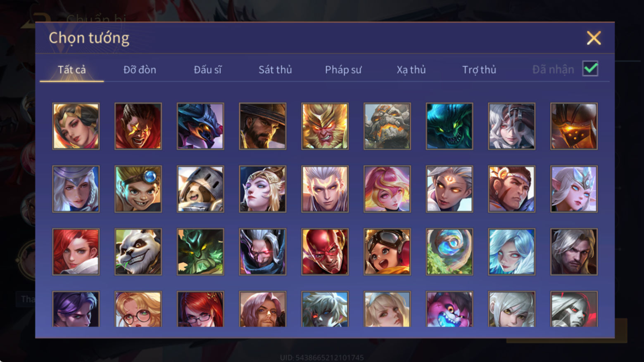644x362 pixels.
Task: Choose the cowboy hat bearded hero portrait
Action: click(x=262, y=126)
